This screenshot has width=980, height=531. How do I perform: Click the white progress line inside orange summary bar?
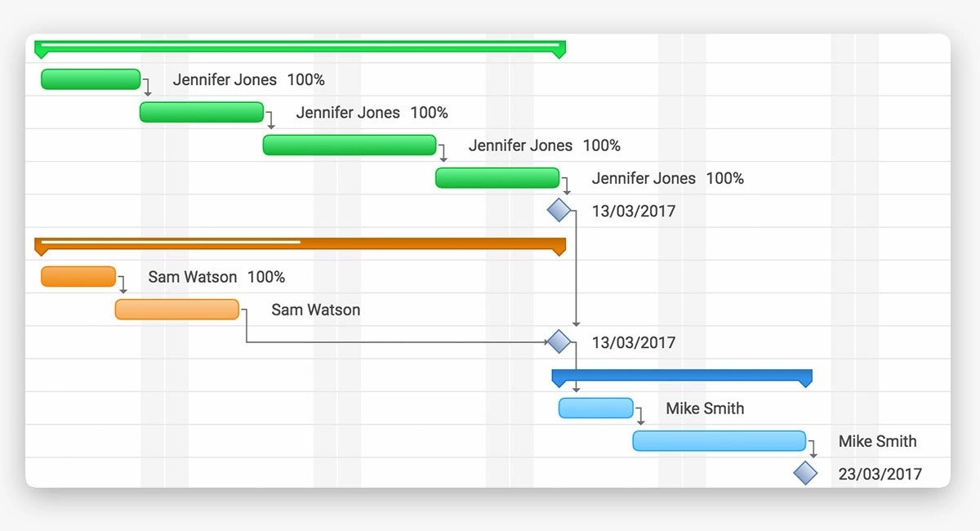[171, 242]
